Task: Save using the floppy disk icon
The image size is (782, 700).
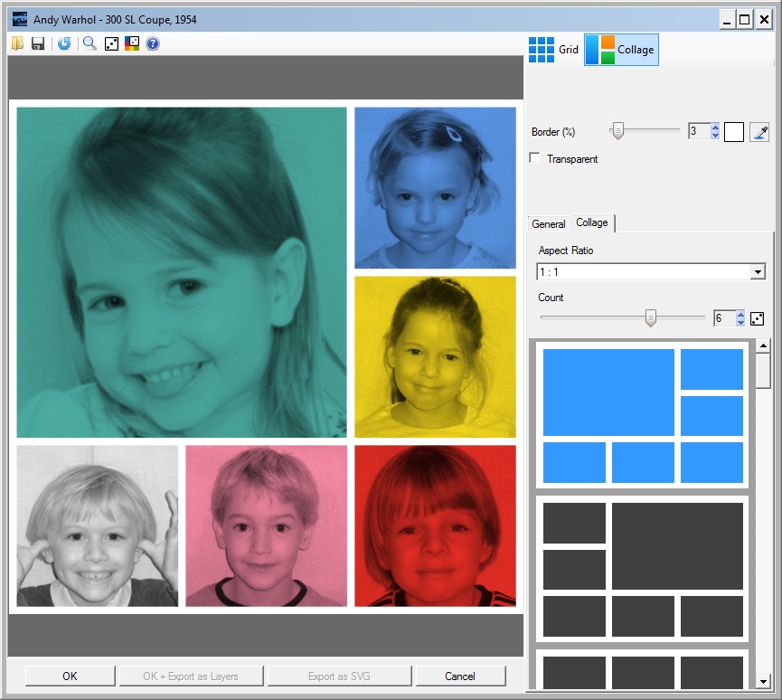Action: click(38, 44)
